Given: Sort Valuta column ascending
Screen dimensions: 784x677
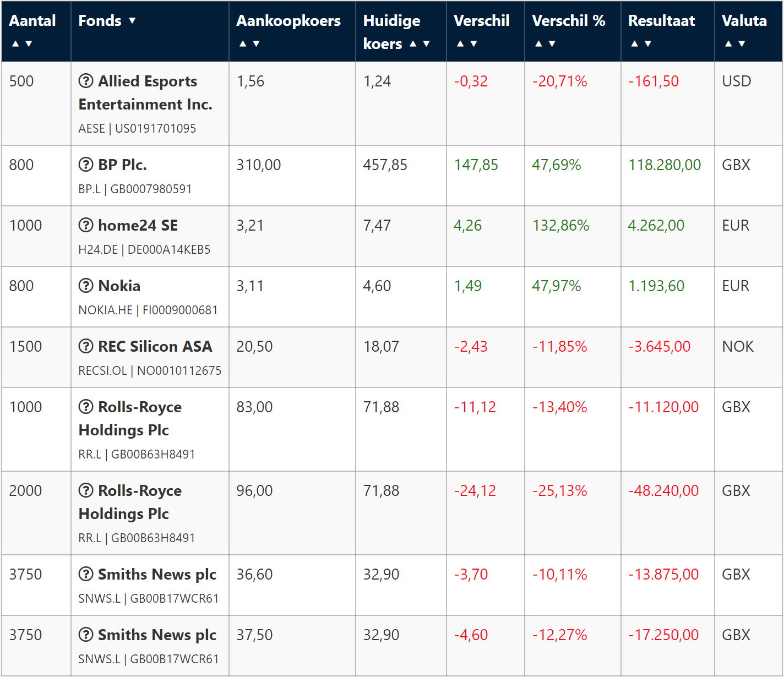Looking at the screenshot, I should point(728,43).
